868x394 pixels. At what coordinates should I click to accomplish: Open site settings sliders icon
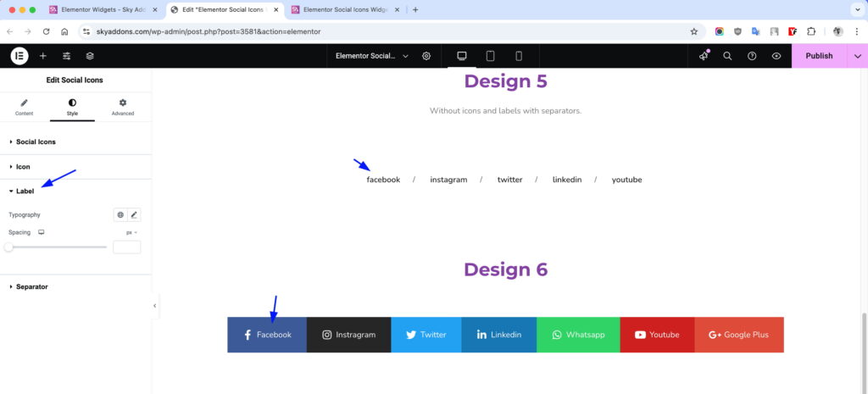pos(66,56)
